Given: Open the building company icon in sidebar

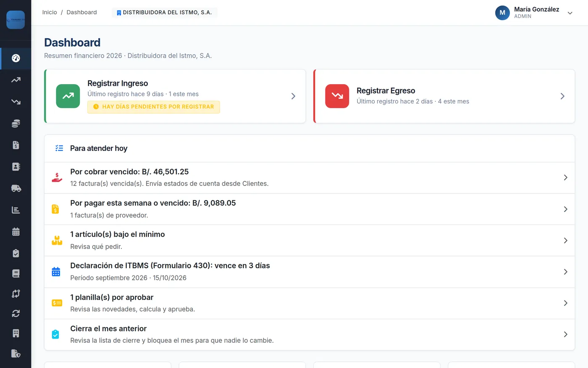Looking at the screenshot, I should point(16,334).
